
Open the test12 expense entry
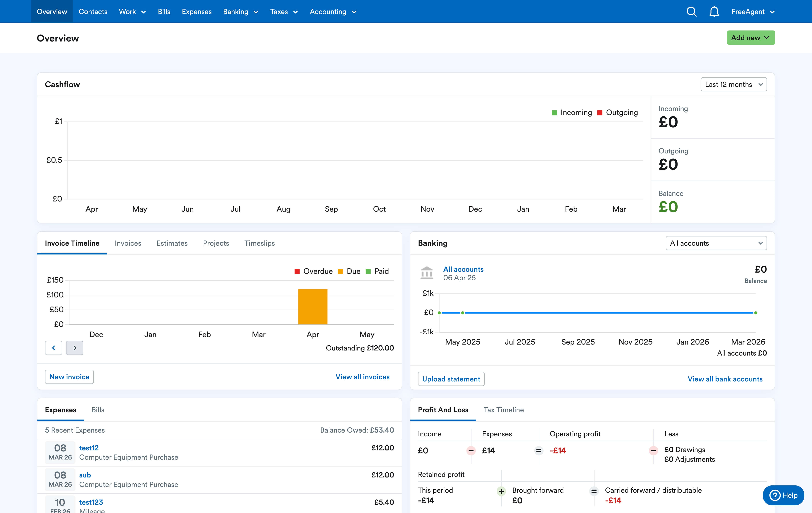click(89, 448)
